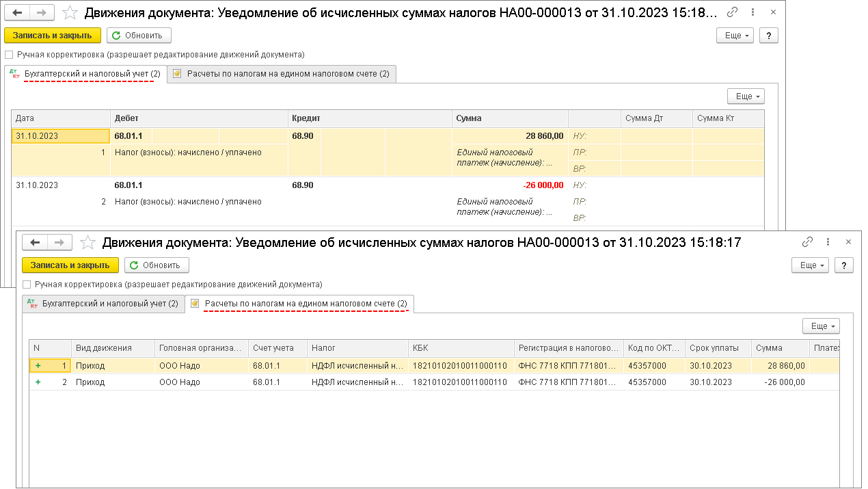Switch to Бухгалтерский и налоговый учет tab, lower window

103,304
